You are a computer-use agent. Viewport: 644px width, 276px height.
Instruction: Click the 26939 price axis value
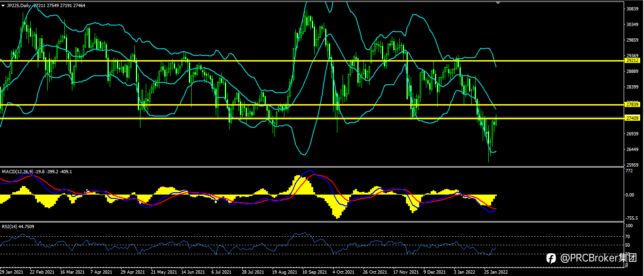coord(633,134)
